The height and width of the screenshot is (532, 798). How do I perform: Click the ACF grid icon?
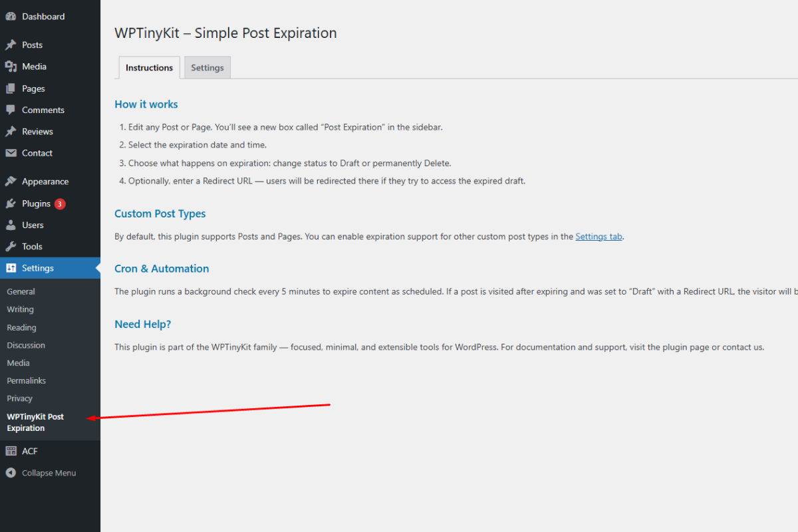11,451
